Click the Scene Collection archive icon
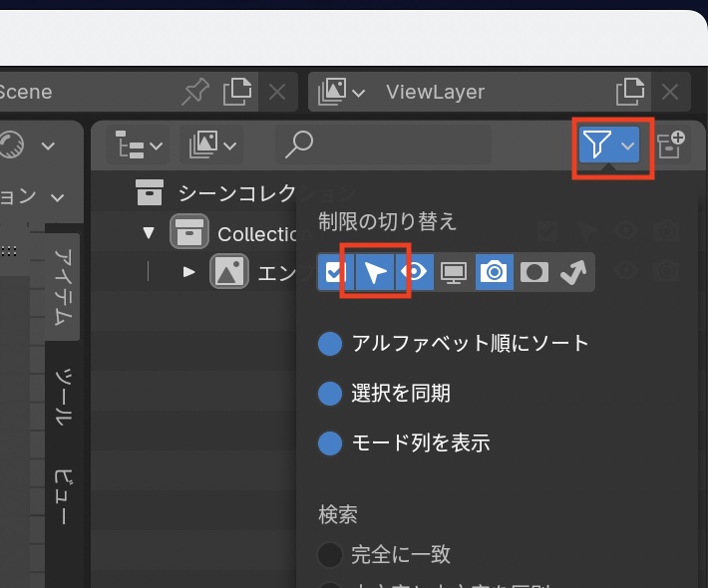The width and height of the screenshot is (708, 588). click(150, 192)
